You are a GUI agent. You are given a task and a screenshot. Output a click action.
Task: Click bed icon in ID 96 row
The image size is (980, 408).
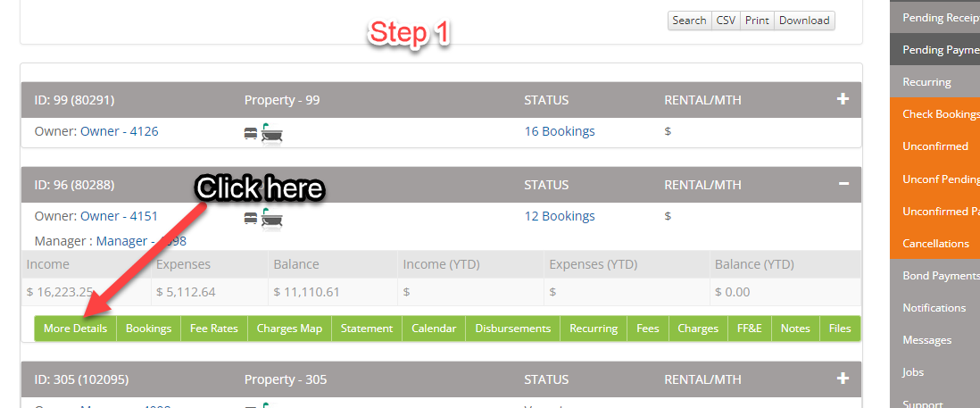coord(251,218)
